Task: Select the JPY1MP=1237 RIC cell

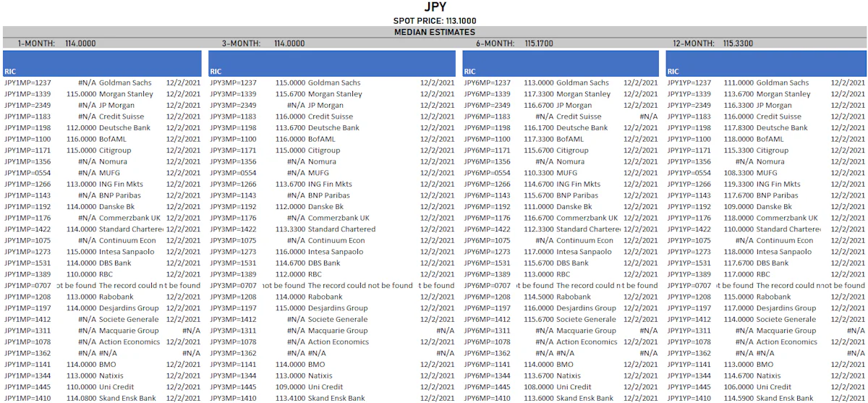Action: pyautogui.click(x=28, y=83)
